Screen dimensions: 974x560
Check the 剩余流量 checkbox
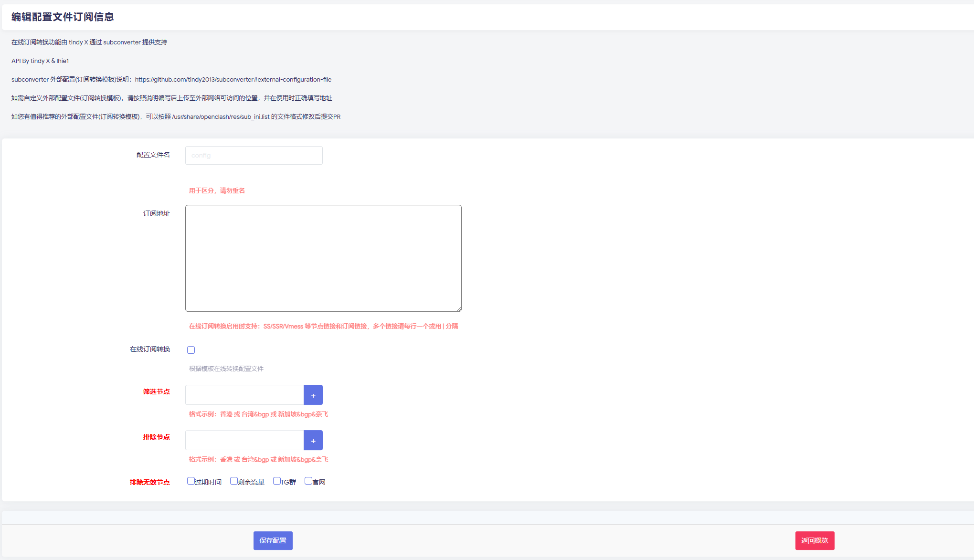click(233, 481)
